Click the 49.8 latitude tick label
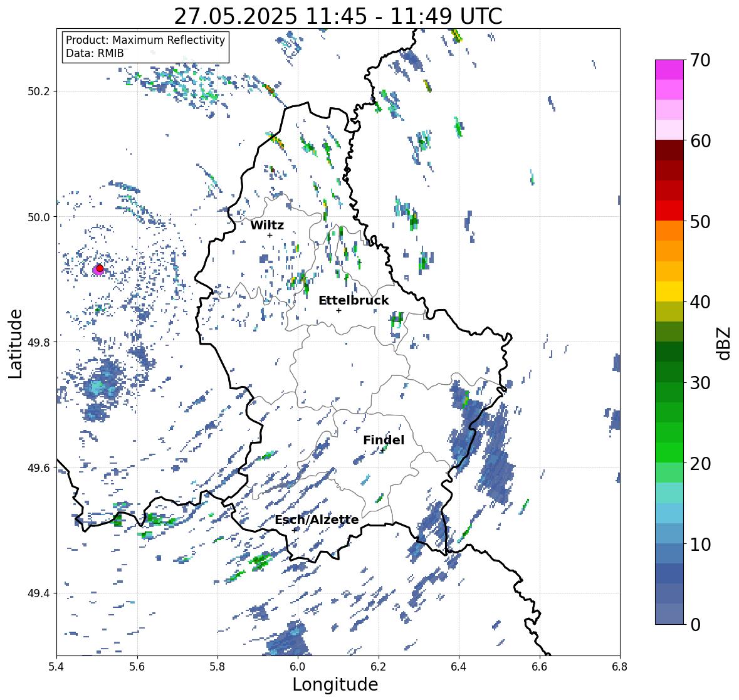 coord(39,342)
